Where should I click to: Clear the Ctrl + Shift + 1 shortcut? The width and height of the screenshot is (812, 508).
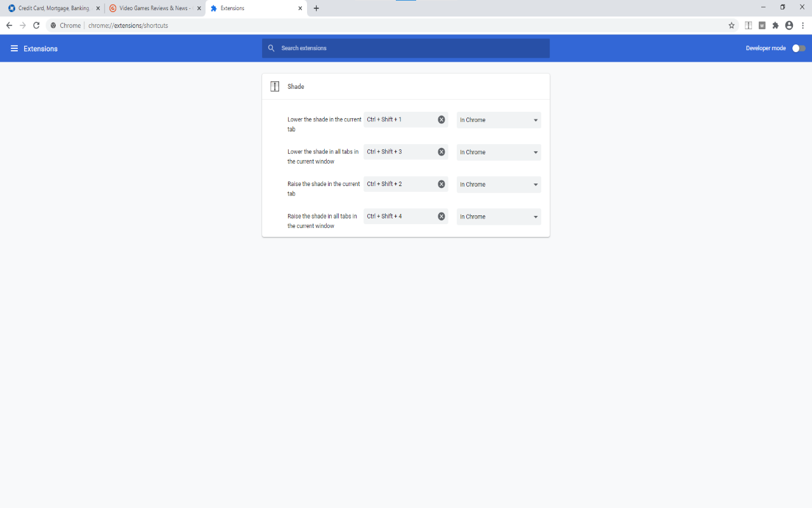[442, 119]
